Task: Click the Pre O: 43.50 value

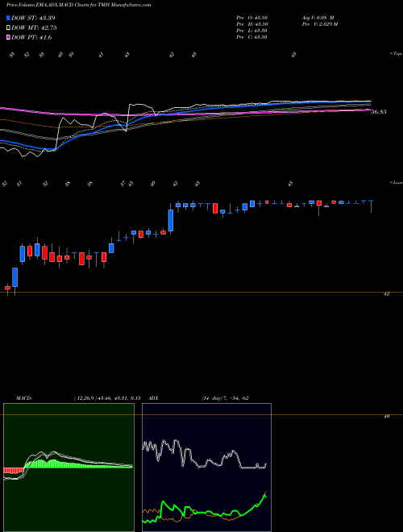Action: (x=252, y=18)
